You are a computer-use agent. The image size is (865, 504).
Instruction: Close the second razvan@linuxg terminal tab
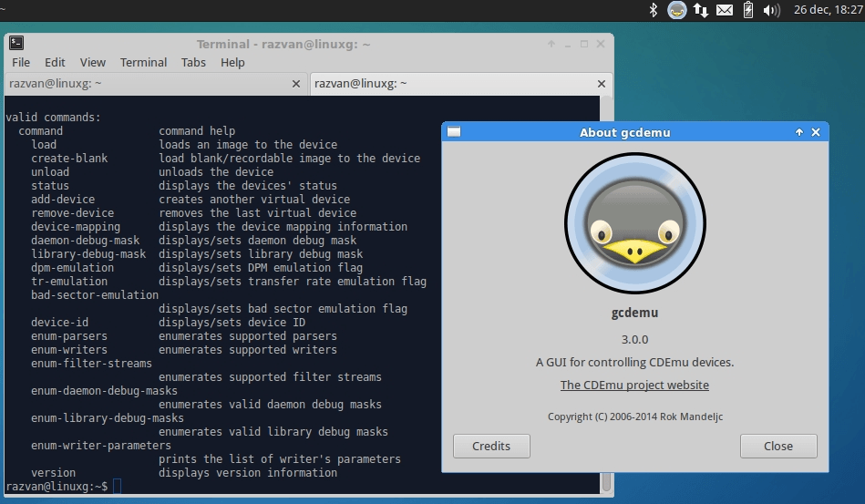(x=601, y=83)
